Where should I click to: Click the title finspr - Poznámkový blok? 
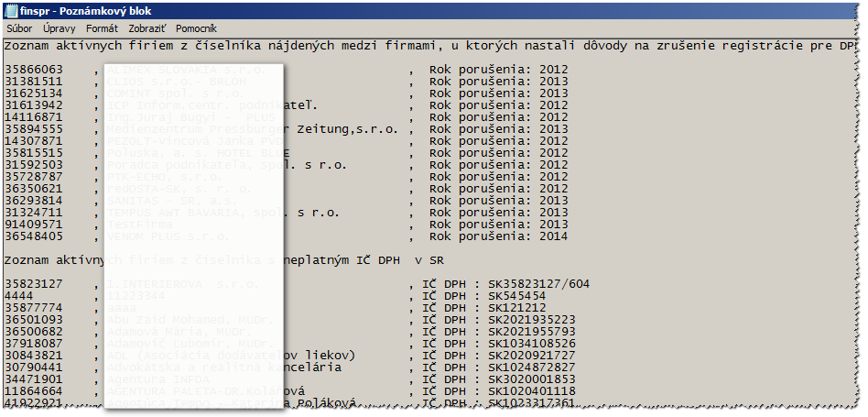[86, 11]
